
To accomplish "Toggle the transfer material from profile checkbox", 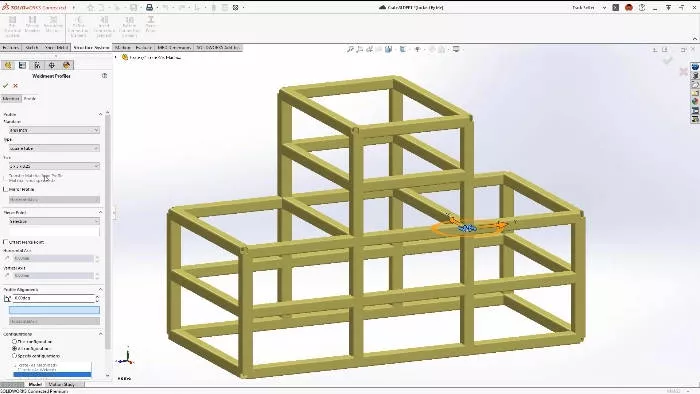I will click(6, 178).
